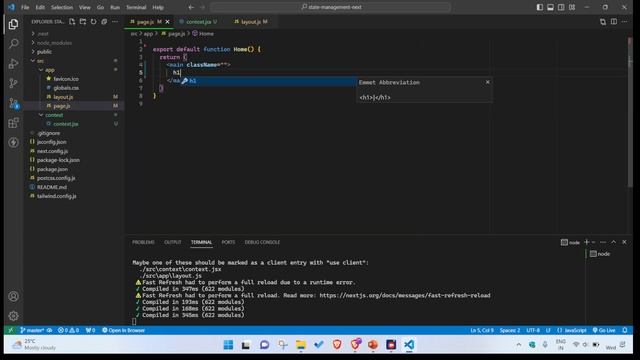
Task: Collapse all folders in Explorer
Action: coord(104,22)
